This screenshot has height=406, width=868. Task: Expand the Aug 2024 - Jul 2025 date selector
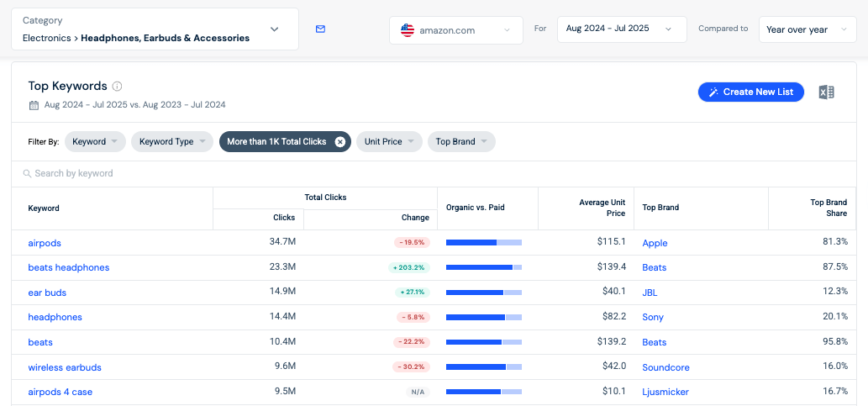coord(621,29)
